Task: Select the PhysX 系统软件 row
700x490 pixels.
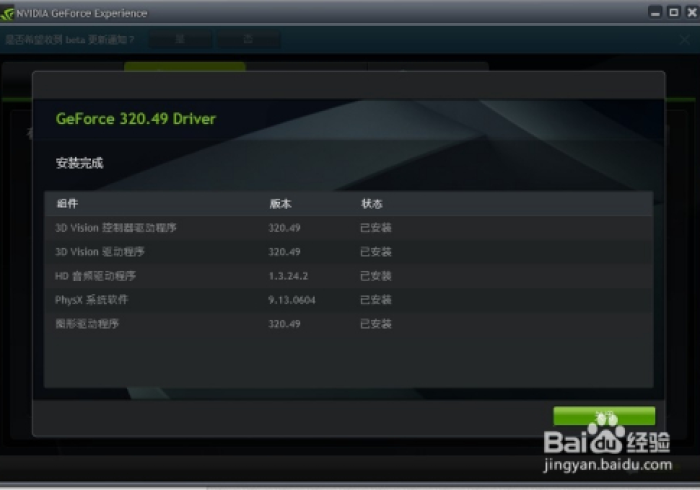Action: [92, 300]
